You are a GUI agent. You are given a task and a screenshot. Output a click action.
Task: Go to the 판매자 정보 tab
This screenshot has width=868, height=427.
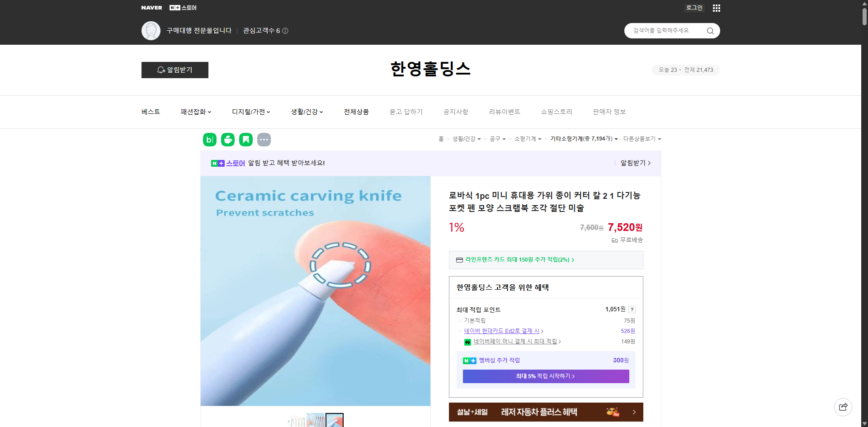(609, 112)
